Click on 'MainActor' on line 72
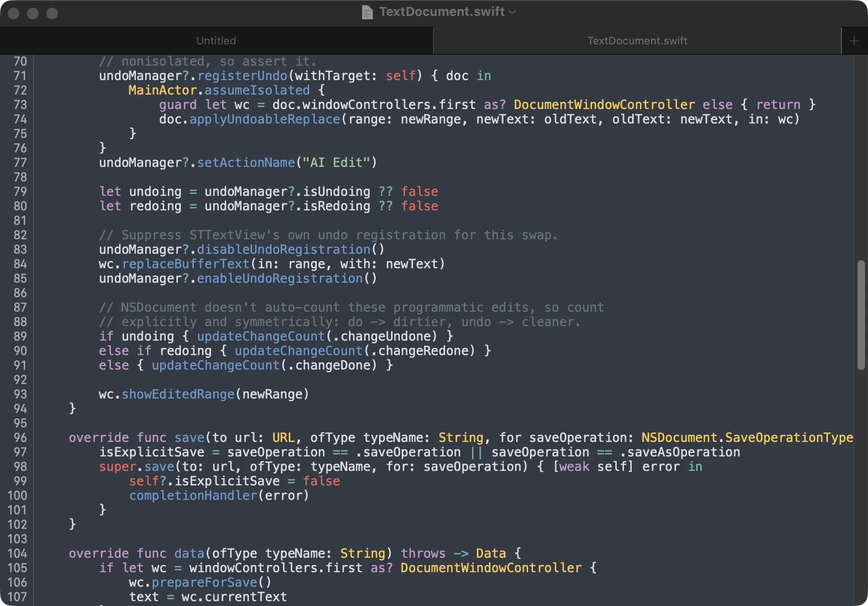This screenshot has width=868, height=606. click(x=163, y=90)
